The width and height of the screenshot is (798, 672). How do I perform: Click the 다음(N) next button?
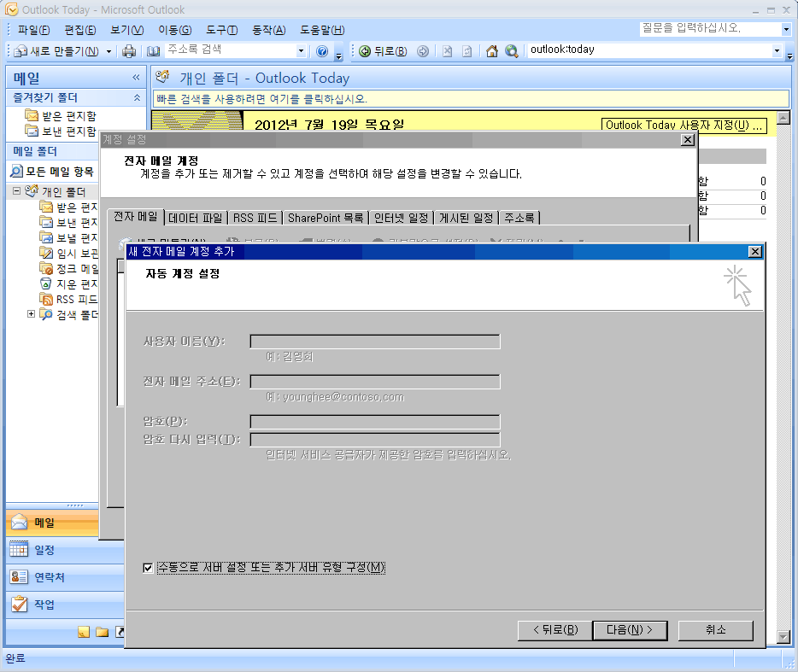630,630
